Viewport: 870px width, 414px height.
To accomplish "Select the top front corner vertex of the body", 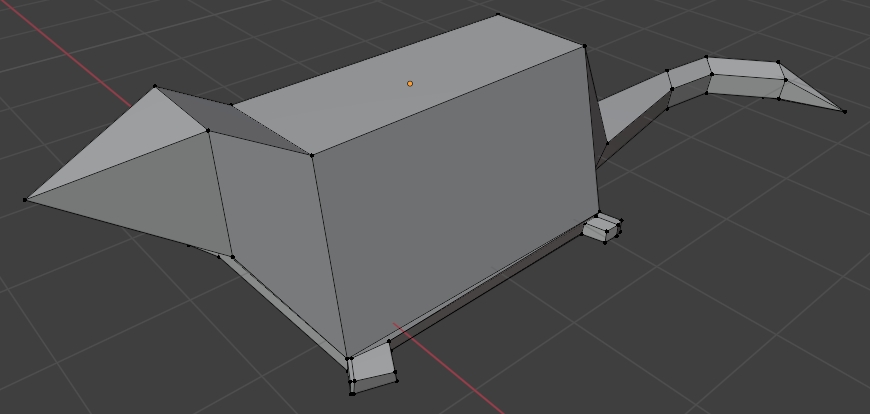I will (x=312, y=155).
